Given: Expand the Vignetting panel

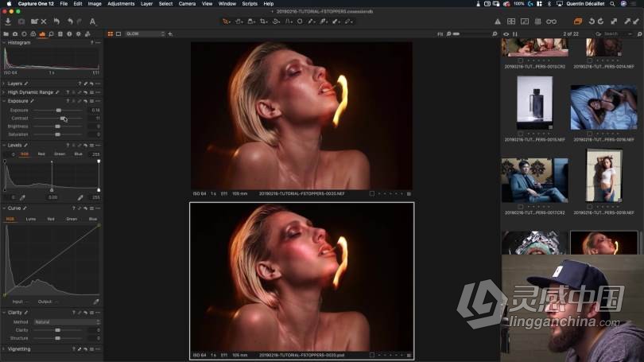Looking at the screenshot, I should (4, 349).
